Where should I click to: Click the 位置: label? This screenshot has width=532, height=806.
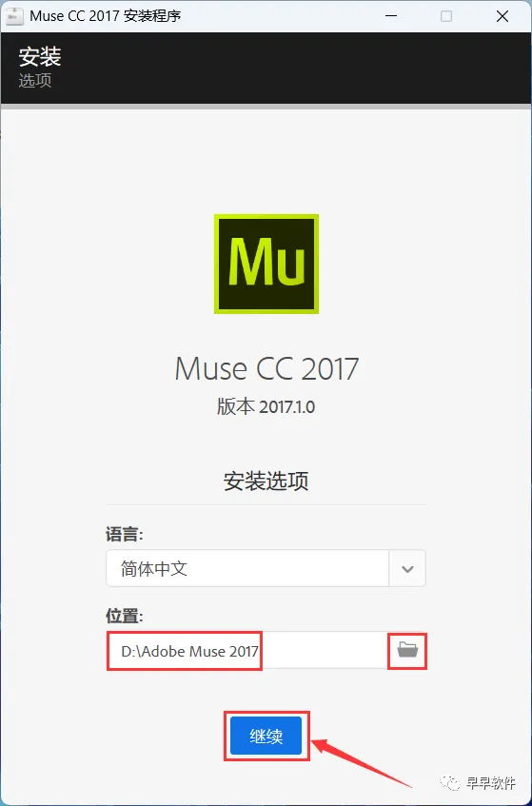[x=125, y=616]
